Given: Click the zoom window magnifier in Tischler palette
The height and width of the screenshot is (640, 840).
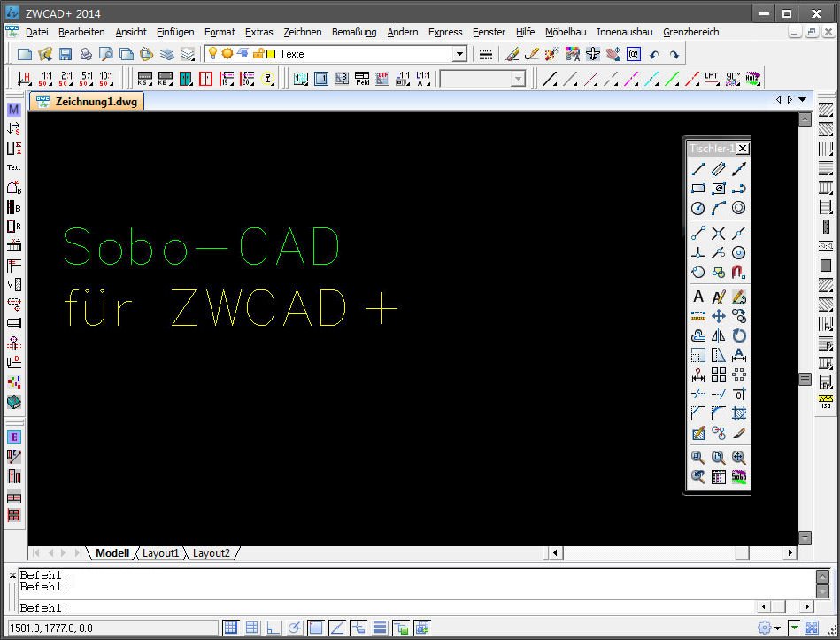Looking at the screenshot, I should click(697, 457).
